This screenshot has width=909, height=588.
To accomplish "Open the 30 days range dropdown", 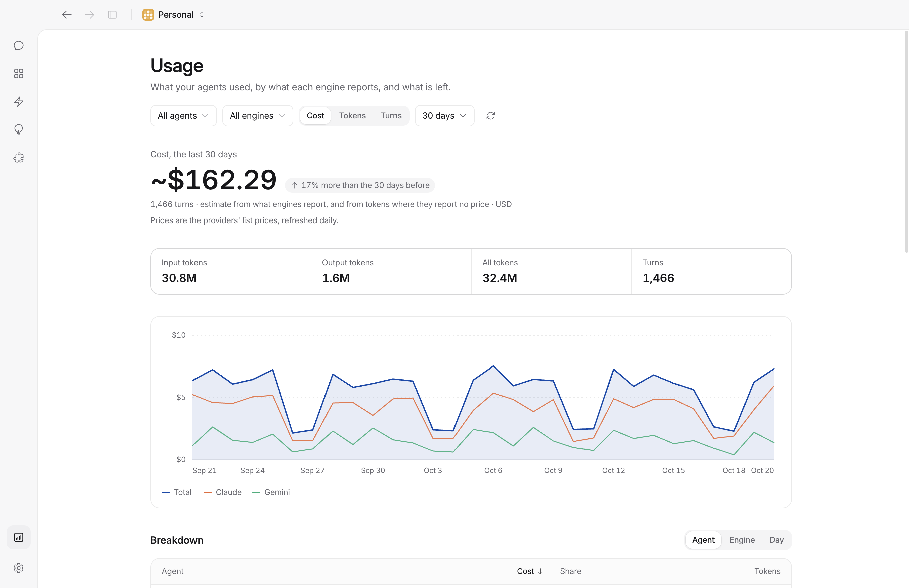I will coord(444,116).
